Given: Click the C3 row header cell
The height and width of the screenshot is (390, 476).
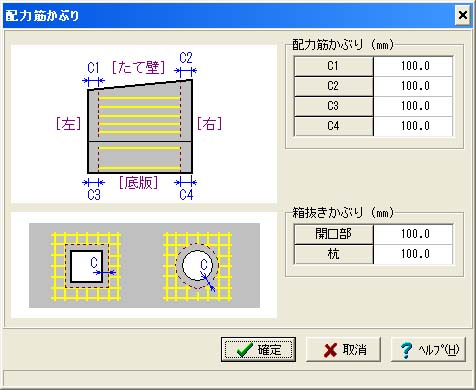Looking at the screenshot, I should (x=333, y=106).
